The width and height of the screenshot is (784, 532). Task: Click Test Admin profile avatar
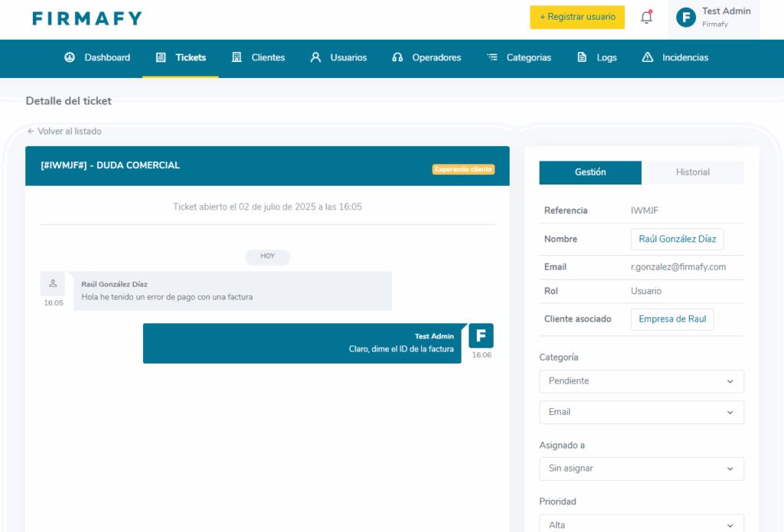coord(687,17)
